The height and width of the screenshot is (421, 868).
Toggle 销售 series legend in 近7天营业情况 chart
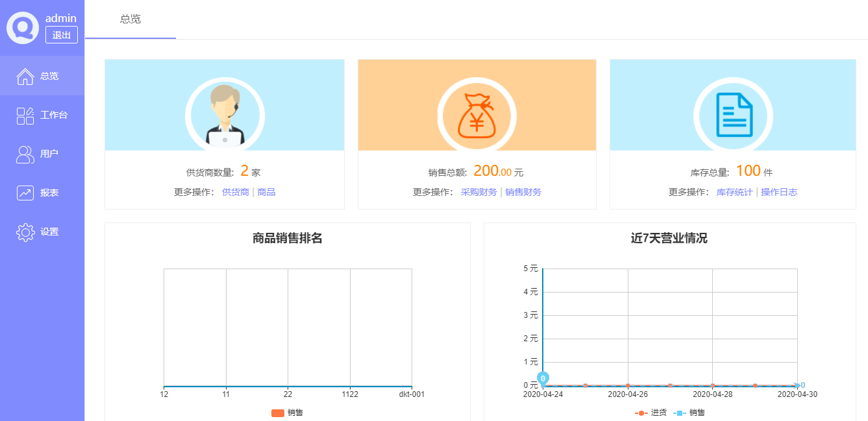pyautogui.click(x=688, y=413)
